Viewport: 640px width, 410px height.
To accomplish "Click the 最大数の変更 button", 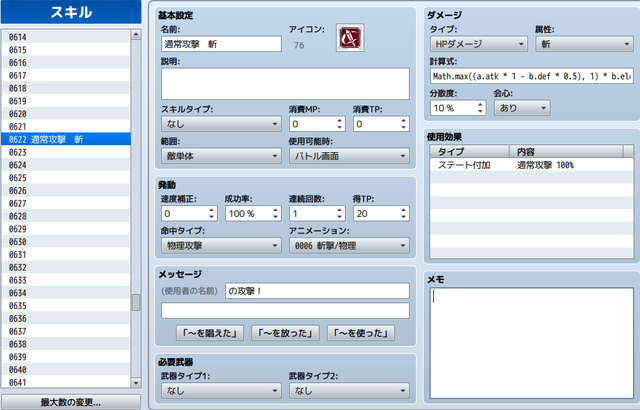I will pos(71,402).
